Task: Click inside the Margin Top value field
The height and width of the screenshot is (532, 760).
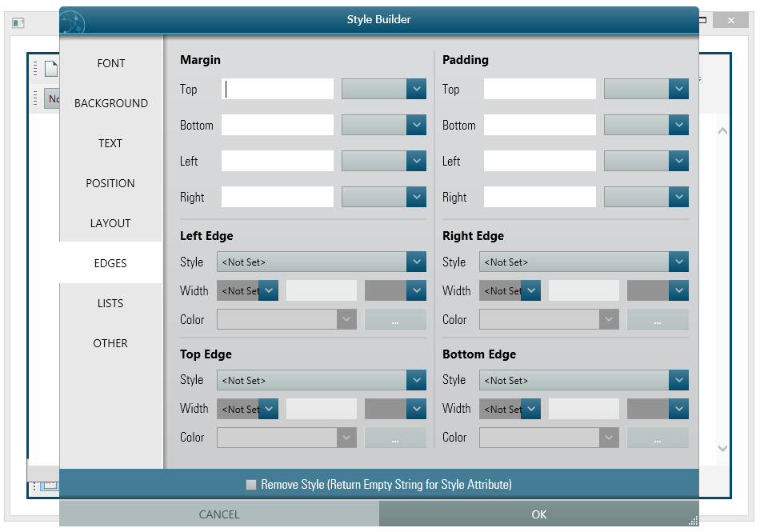Action: 277,89
